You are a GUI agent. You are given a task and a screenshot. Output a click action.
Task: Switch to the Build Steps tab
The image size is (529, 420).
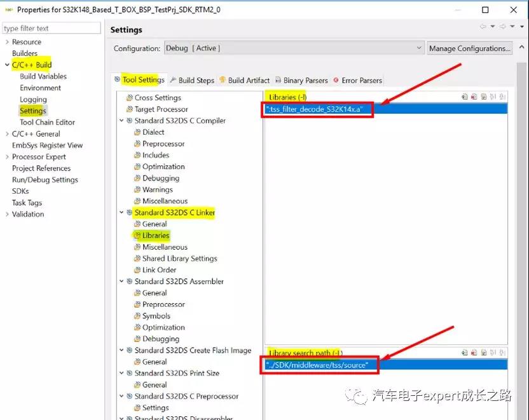click(196, 80)
